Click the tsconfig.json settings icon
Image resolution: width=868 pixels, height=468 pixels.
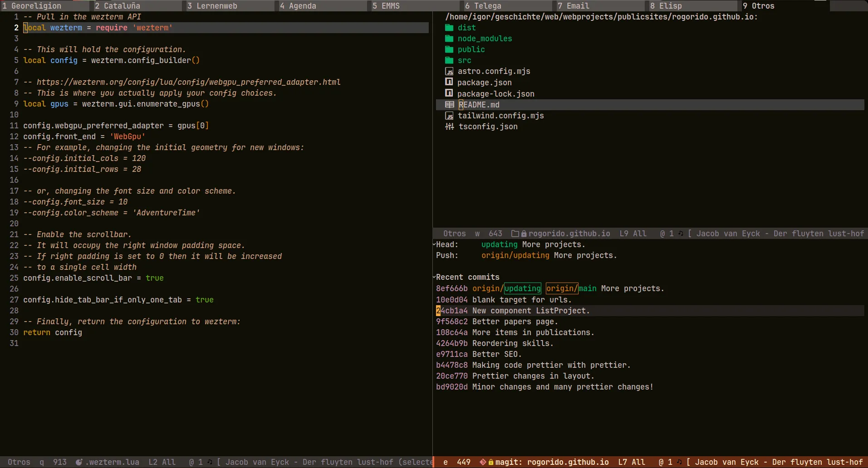[449, 127]
